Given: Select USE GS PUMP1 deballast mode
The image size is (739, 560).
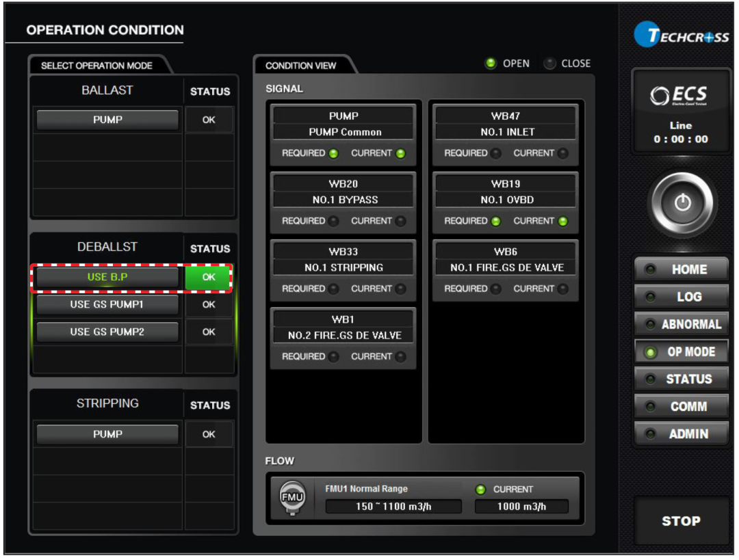Looking at the screenshot, I should point(107,304).
